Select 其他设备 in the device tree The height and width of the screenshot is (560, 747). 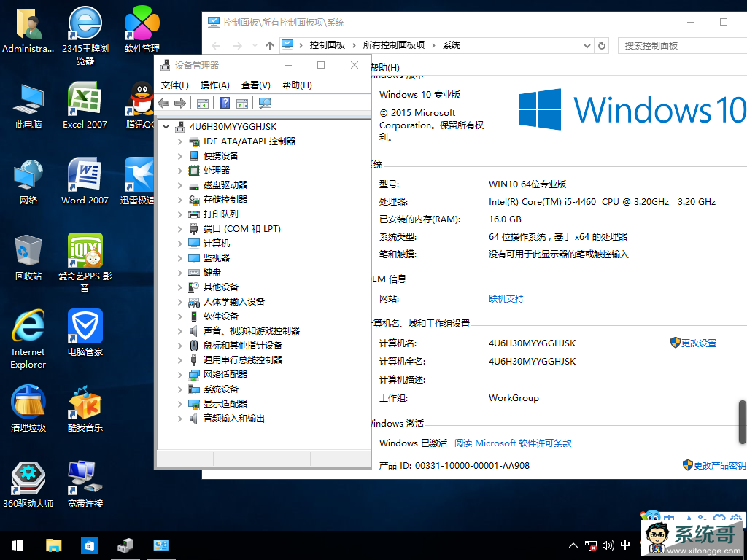[x=220, y=287]
